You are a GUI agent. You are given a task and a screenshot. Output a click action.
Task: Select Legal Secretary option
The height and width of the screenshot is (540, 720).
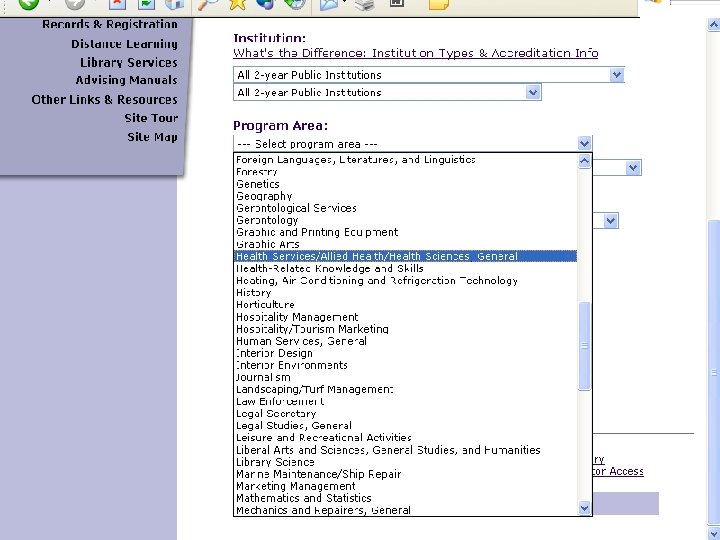click(x=405, y=413)
